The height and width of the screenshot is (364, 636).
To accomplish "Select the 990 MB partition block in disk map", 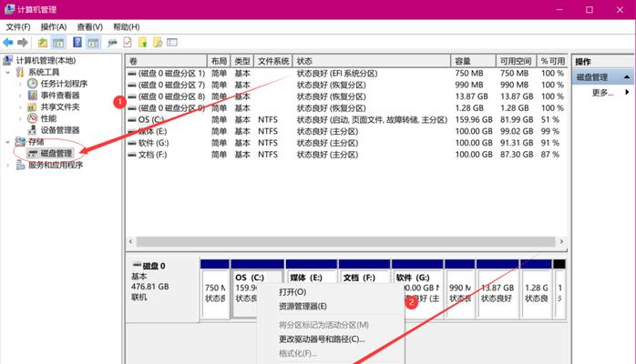I will pos(459,289).
